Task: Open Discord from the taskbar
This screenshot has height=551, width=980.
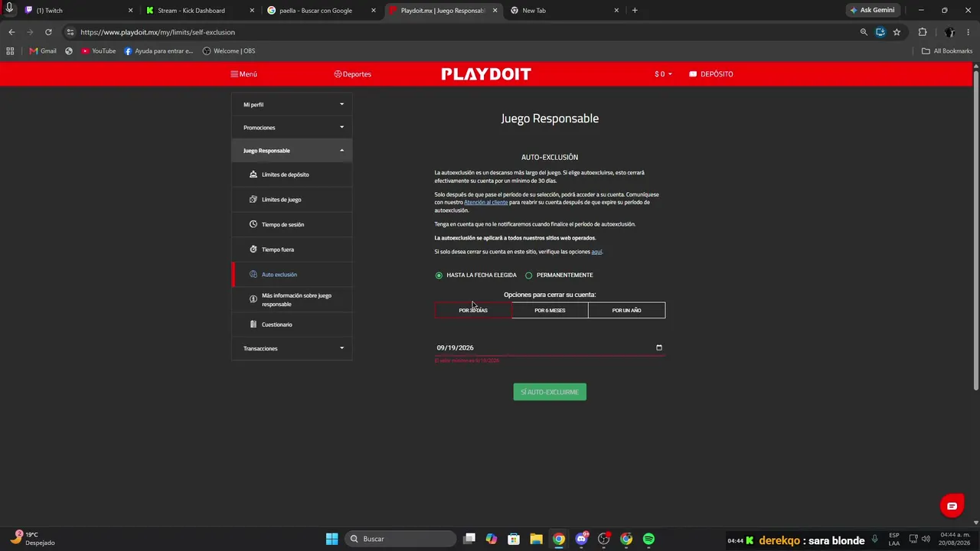Action: pos(581,539)
